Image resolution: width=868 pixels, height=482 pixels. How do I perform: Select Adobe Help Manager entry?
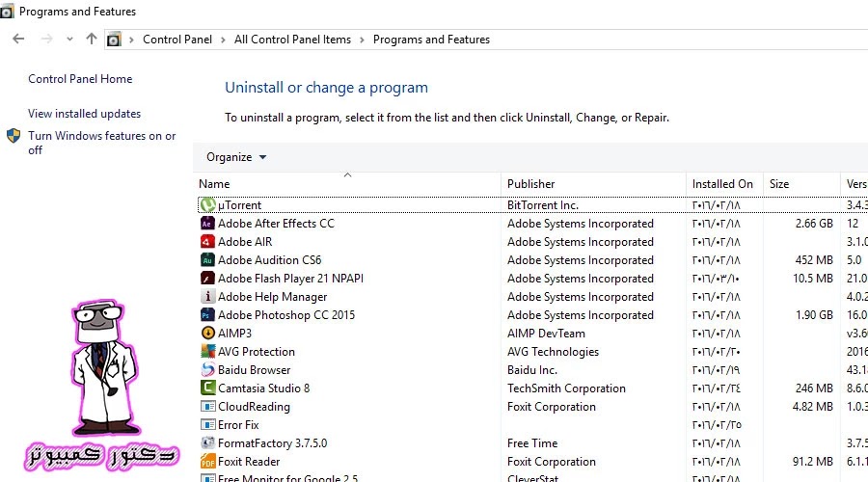272,297
